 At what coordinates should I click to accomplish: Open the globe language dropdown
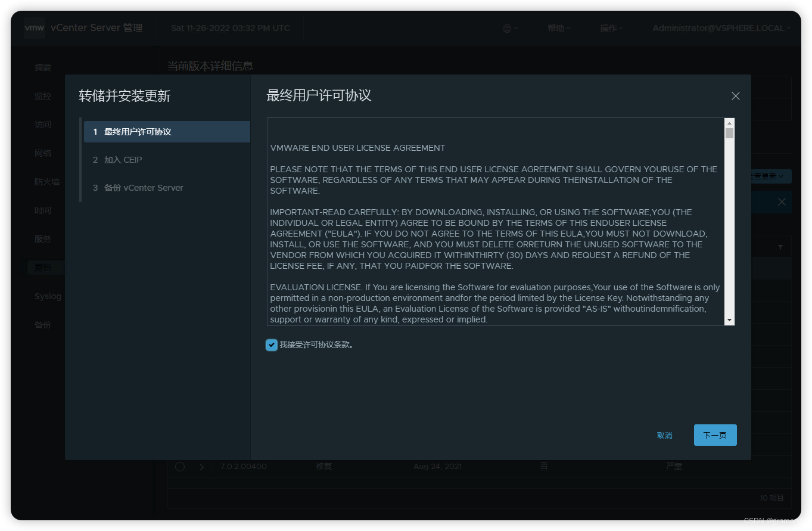(x=510, y=28)
